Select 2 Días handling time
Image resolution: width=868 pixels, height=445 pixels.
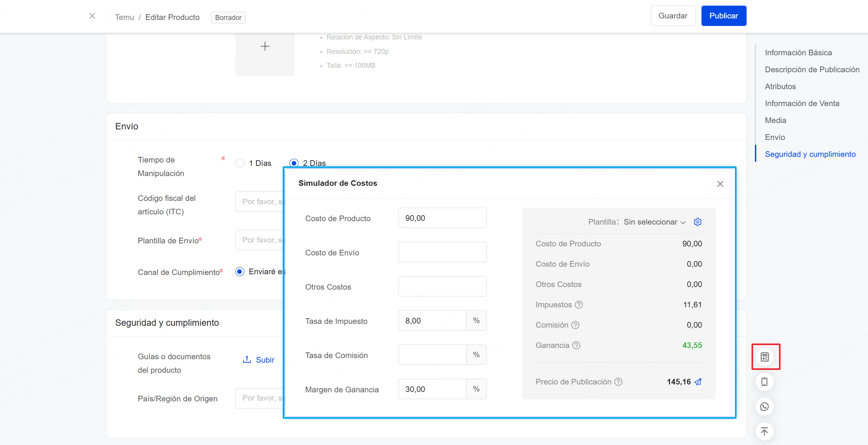pyautogui.click(x=294, y=163)
